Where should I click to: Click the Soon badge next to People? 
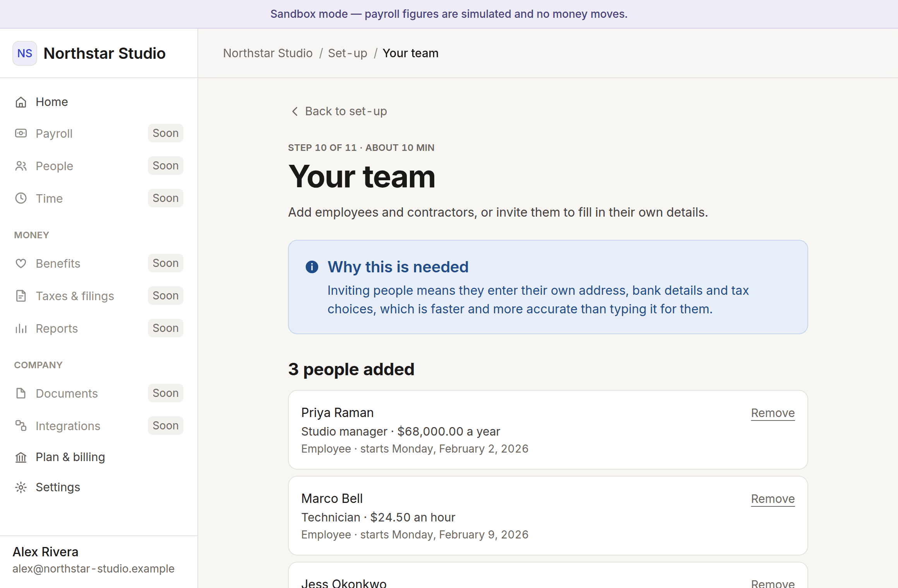[166, 166]
